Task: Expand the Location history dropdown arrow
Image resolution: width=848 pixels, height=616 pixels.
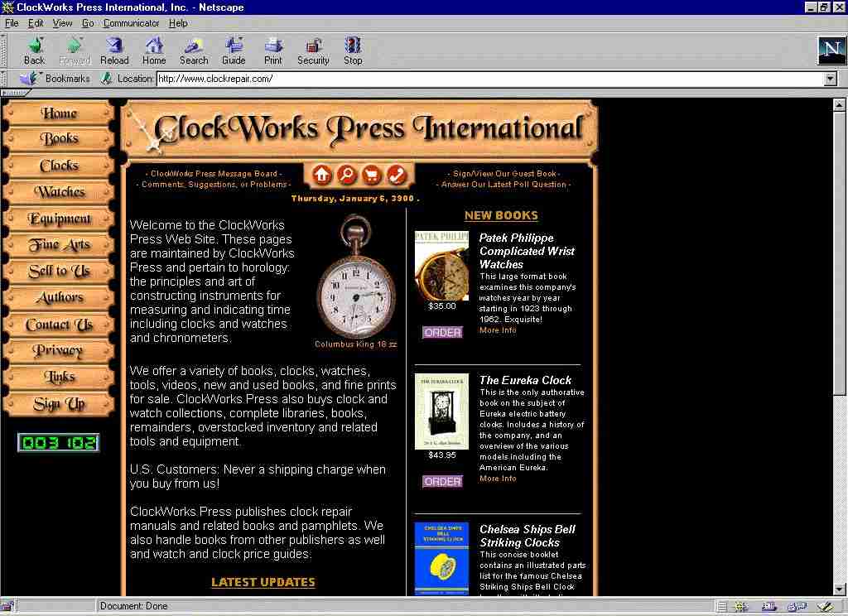Action: [x=830, y=79]
